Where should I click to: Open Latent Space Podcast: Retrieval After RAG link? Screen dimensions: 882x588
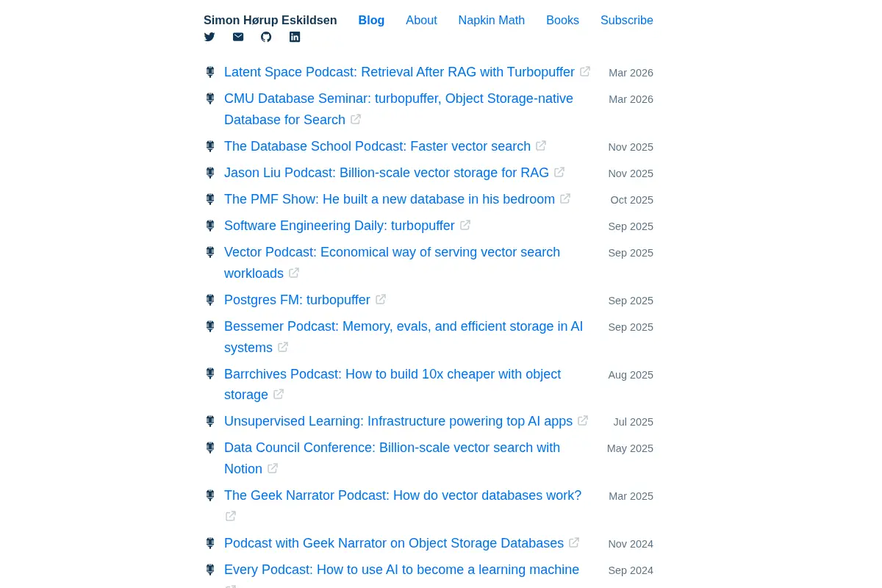pyautogui.click(x=399, y=72)
